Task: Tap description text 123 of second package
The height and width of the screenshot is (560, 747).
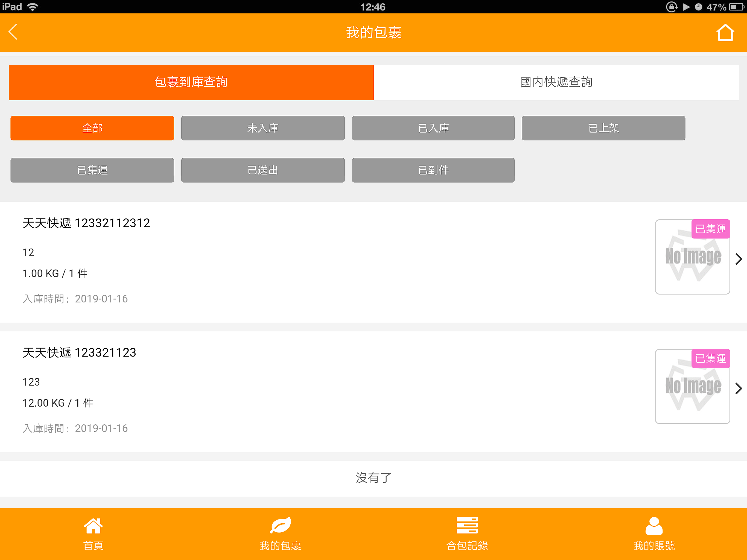Action: pyautogui.click(x=31, y=382)
